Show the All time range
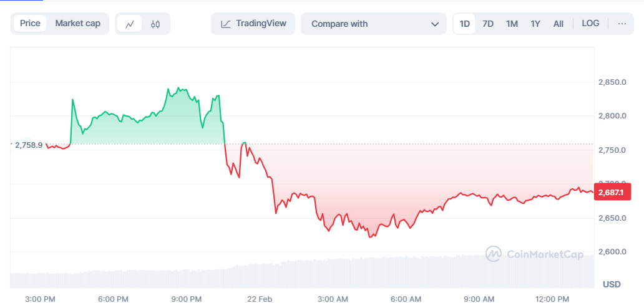 click(x=559, y=24)
